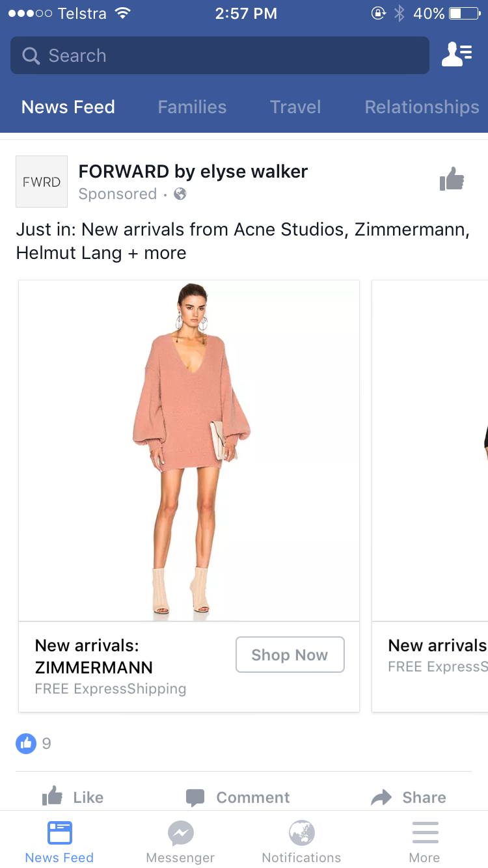The width and height of the screenshot is (488, 868).
Task: Select the Relationships feed tab
Action: coord(422,107)
